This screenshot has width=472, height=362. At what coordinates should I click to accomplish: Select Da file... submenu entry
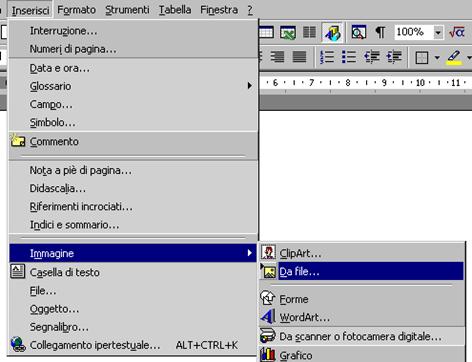[x=362, y=272]
